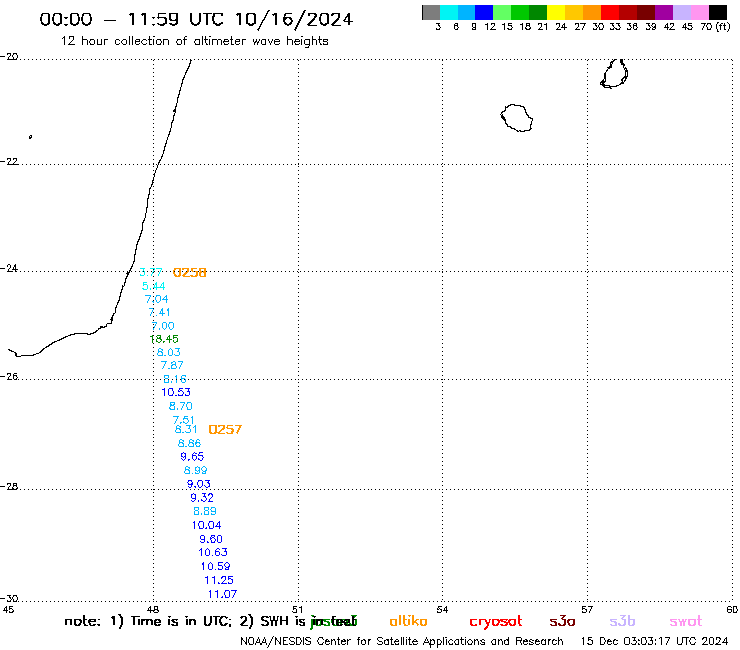The width and height of the screenshot is (740, 650).
Task: Select the orange swatch in the color scale
Action: click(592, 12)
